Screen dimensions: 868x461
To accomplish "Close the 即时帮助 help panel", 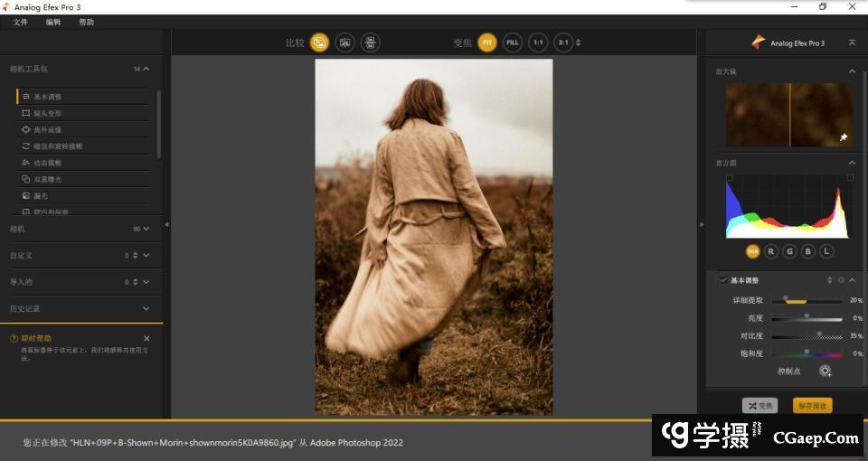I will [x=146, y=338].
